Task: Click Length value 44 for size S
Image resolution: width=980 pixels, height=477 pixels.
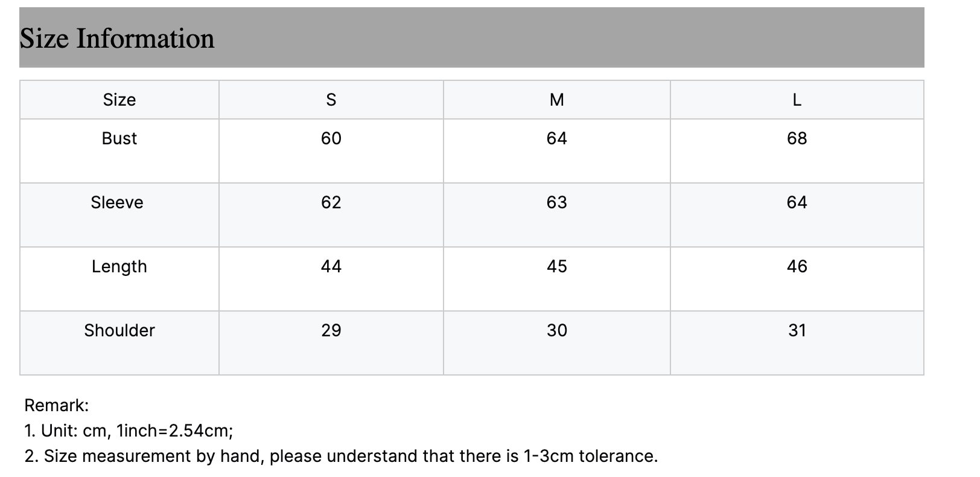Action: 331,266
